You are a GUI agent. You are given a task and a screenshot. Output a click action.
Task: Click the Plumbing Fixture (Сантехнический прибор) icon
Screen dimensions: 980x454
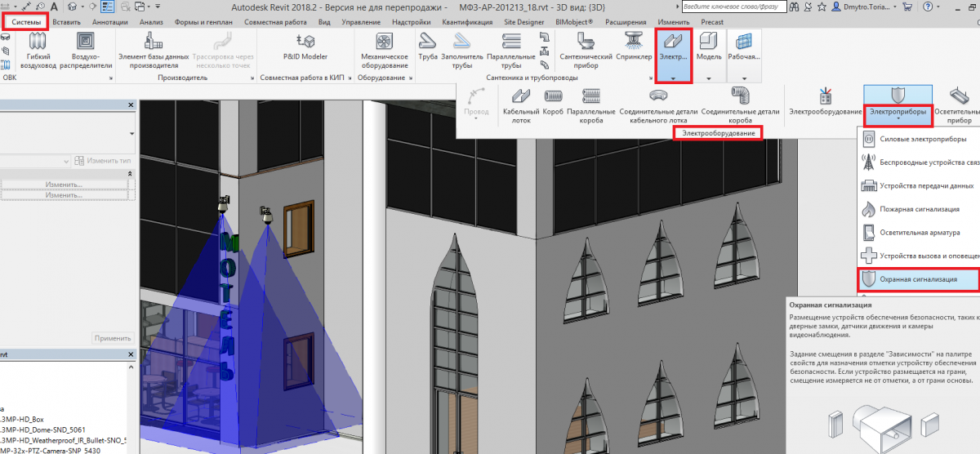coord(586,49)
